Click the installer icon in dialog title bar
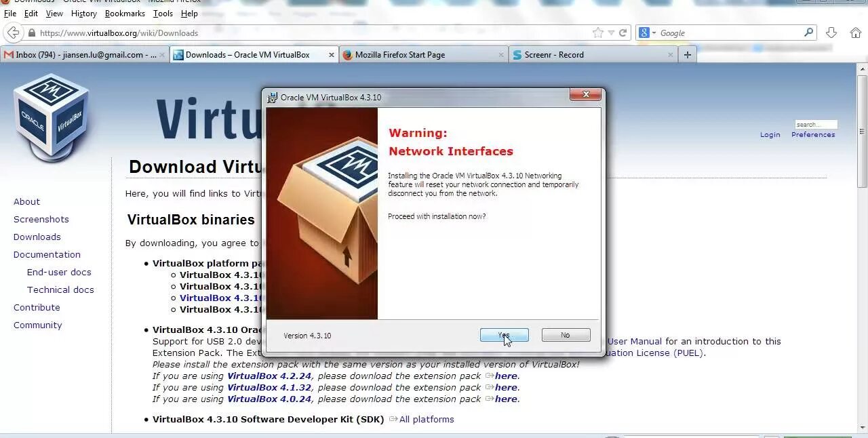 (x=273, y=97)
